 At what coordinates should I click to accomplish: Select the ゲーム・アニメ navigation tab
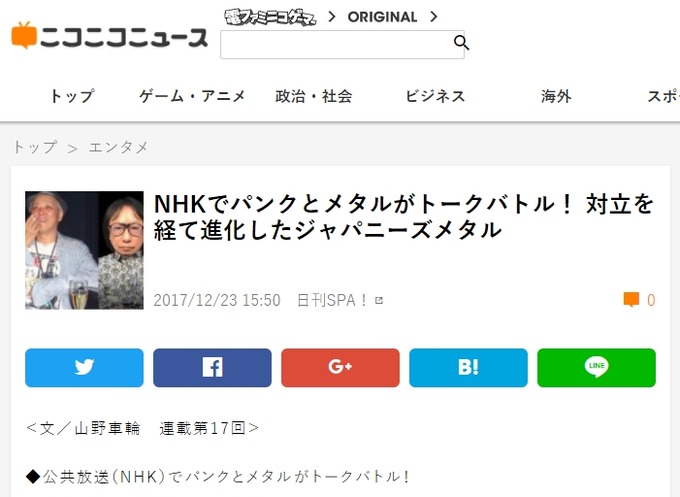point(193,96)
